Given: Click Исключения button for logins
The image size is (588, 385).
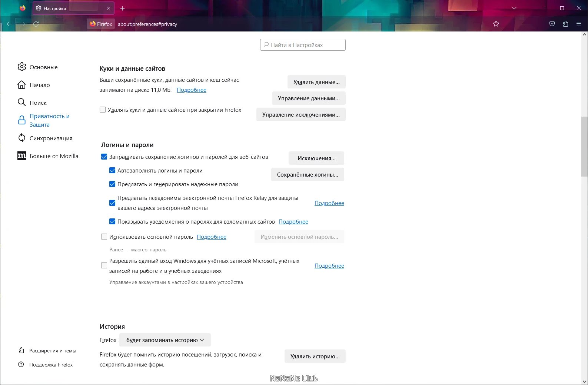Looking at the screenshot, I should 316,158.
